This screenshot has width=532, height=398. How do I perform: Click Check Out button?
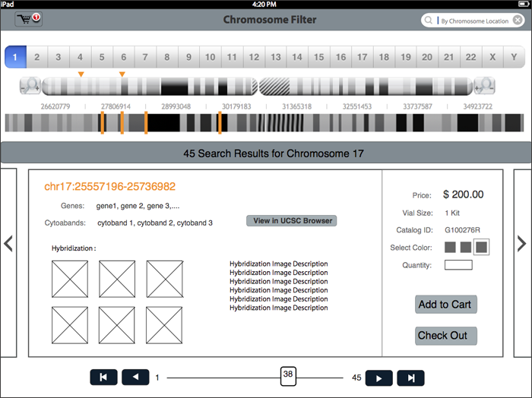[x=446, y=336]
